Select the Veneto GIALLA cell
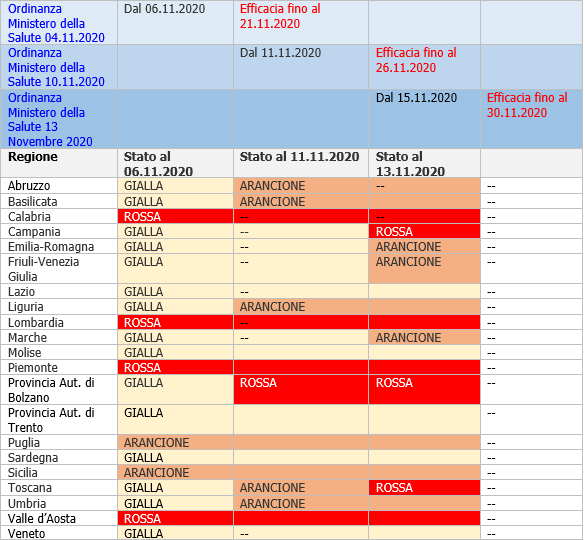 point(175,533)
